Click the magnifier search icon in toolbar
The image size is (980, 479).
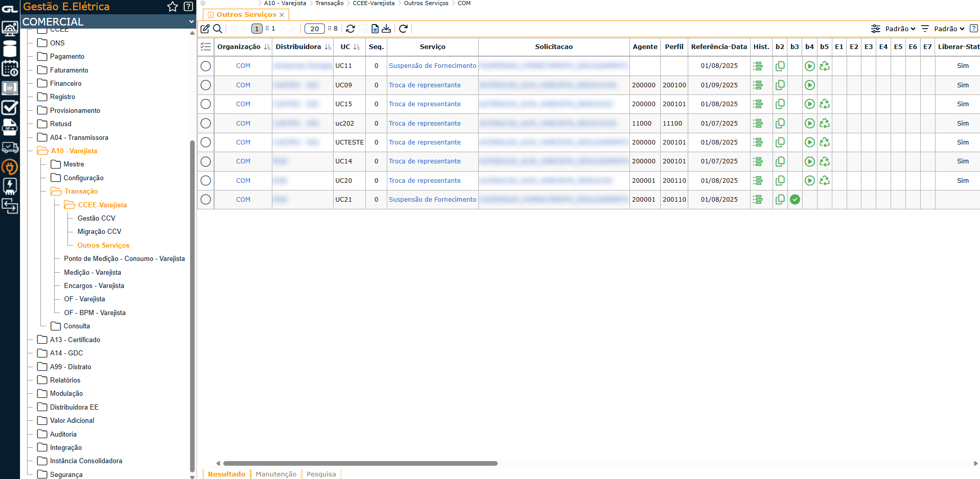(218, 29)
